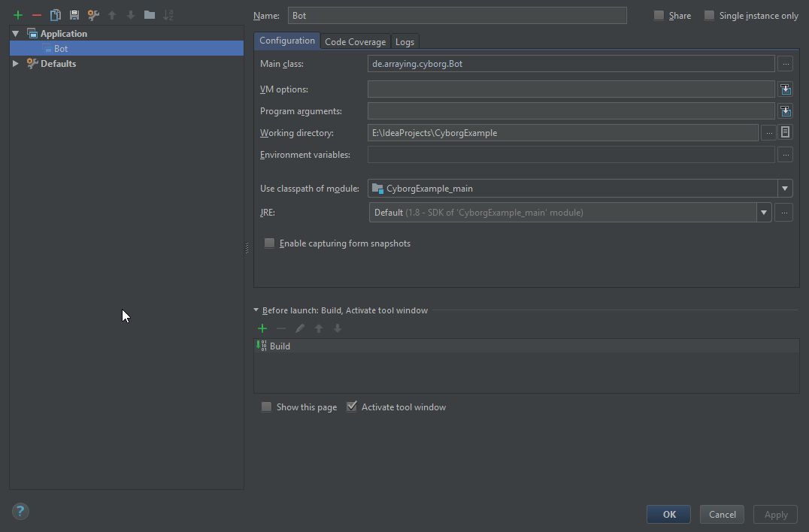The height and width of the screenshot is (532, 809).
Task: Click the Apply button
Action: [x=775, y=515]
